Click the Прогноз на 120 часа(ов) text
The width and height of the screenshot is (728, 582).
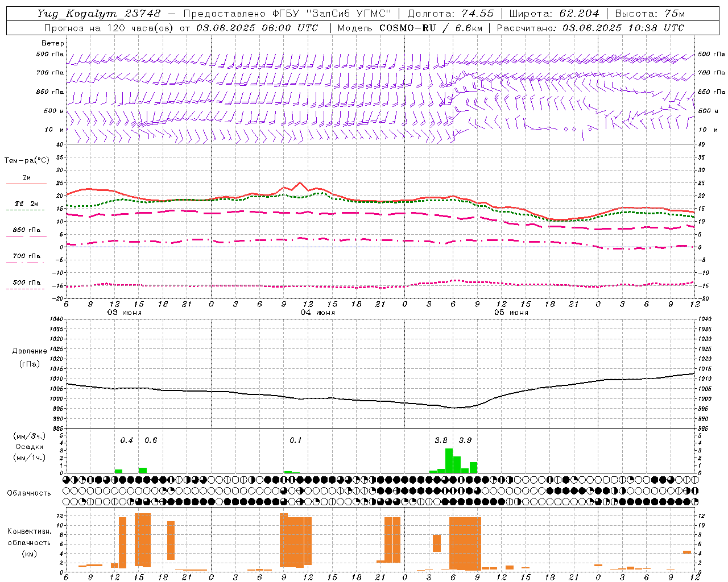coord(109,28)
